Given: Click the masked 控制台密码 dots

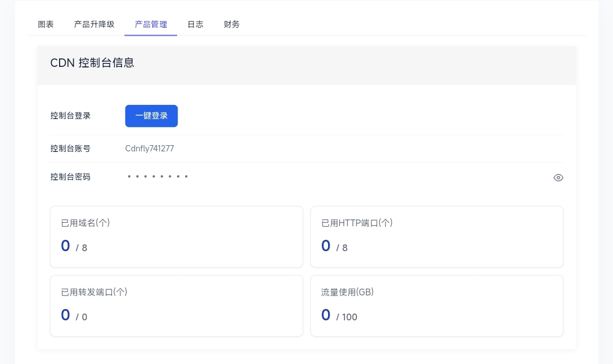Looking at the screenshot, I should [157, 176].
